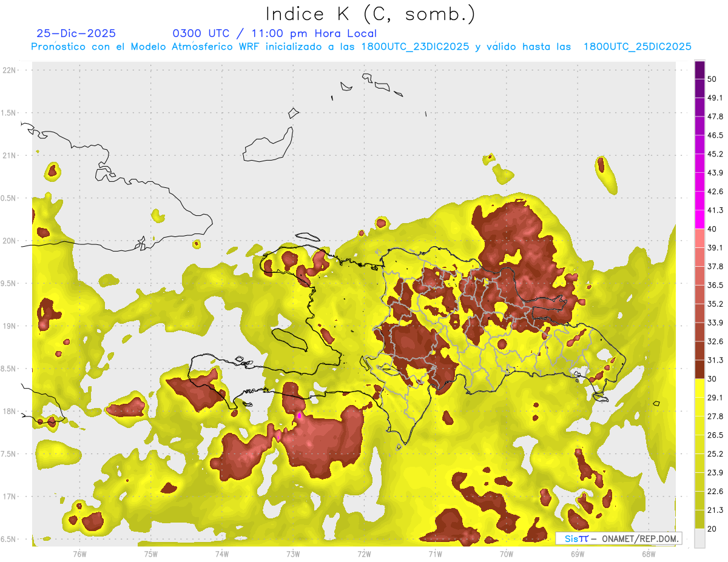Click the '6.5N' latitude label
Viewport: 728px width, 562px height.
9,539
